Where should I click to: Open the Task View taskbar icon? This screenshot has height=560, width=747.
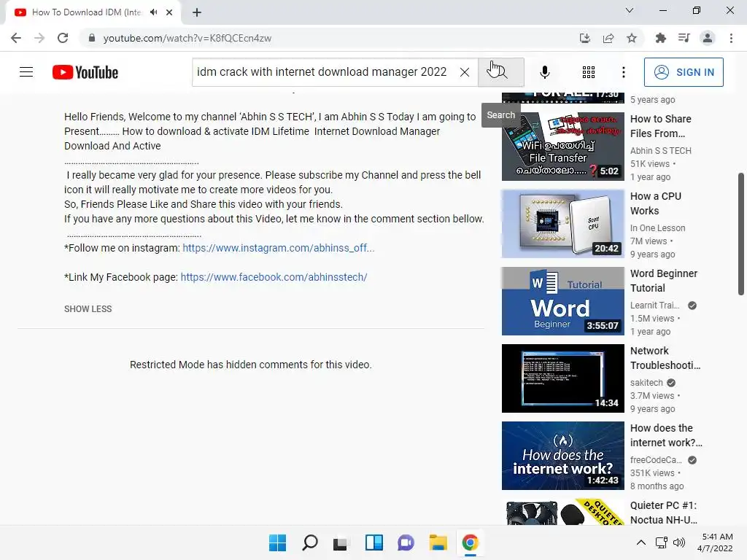(x=340, y=542)
